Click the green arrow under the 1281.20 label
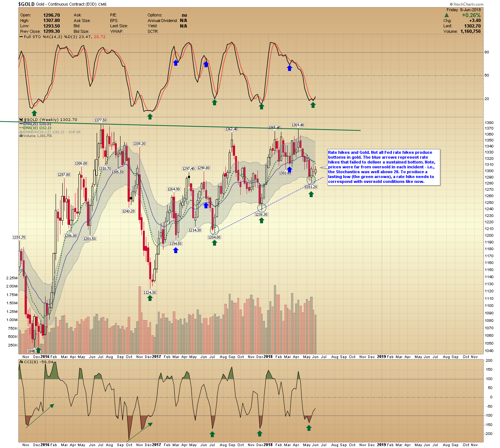The image size is (500, 448). 311,194
